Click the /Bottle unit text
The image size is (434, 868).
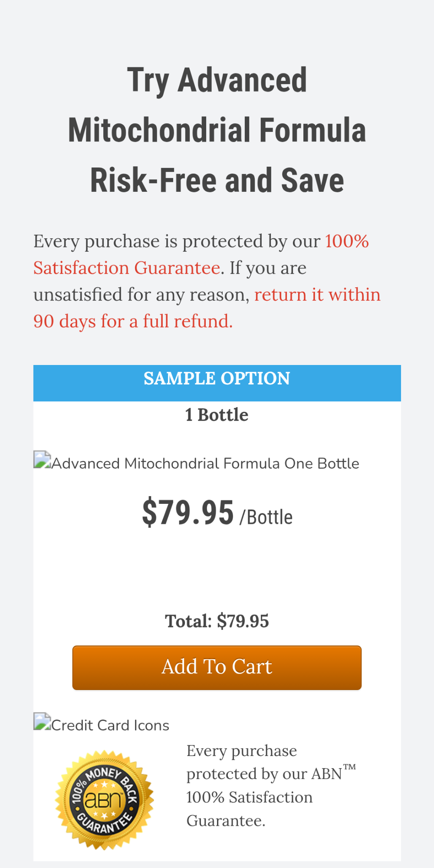coord(266,517)
